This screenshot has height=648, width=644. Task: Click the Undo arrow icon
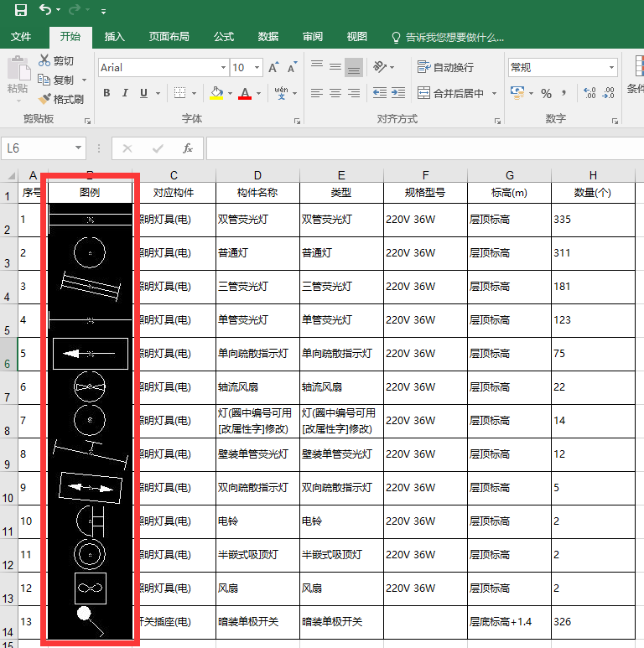(45, 11)
